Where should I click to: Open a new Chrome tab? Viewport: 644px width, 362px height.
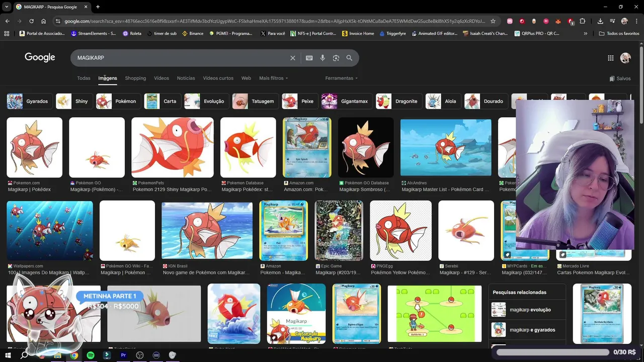[98, 7]
